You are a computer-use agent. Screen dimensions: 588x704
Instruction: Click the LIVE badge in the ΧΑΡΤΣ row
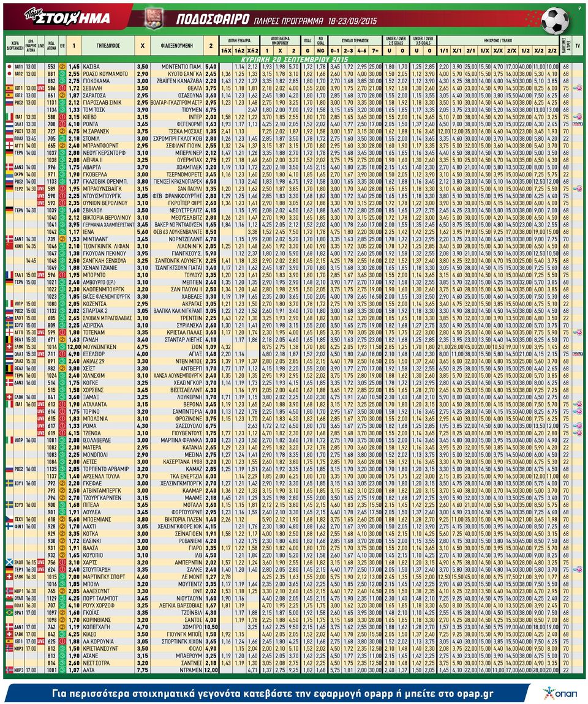click(41, 562)
